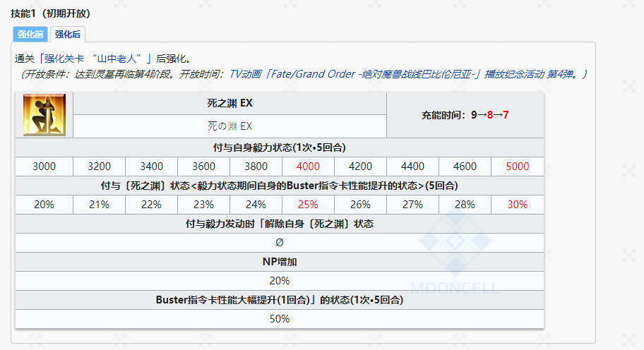Switch to the 强化前 tab
644x350 pixels.
click(30, 34)
